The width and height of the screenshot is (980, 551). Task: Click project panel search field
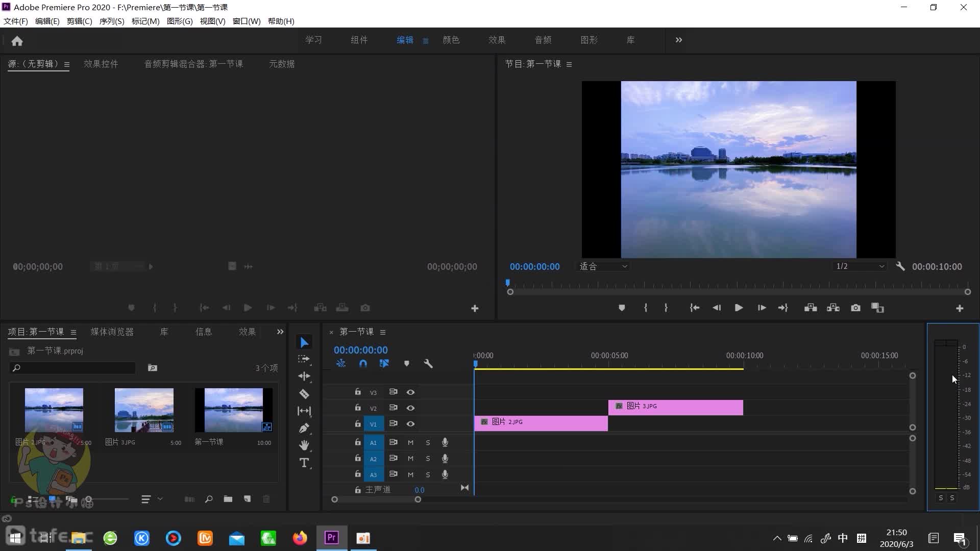73,368
